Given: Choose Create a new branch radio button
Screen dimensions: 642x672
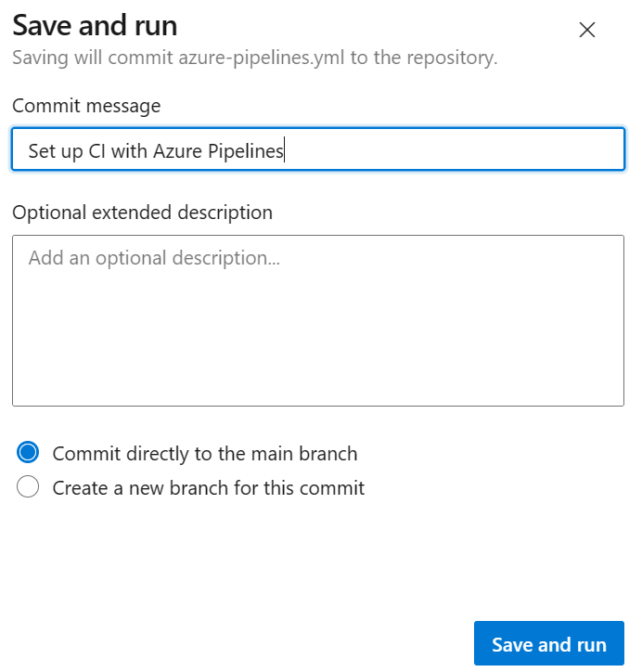Looking at the screenshot, I should (x=28, y=487).
